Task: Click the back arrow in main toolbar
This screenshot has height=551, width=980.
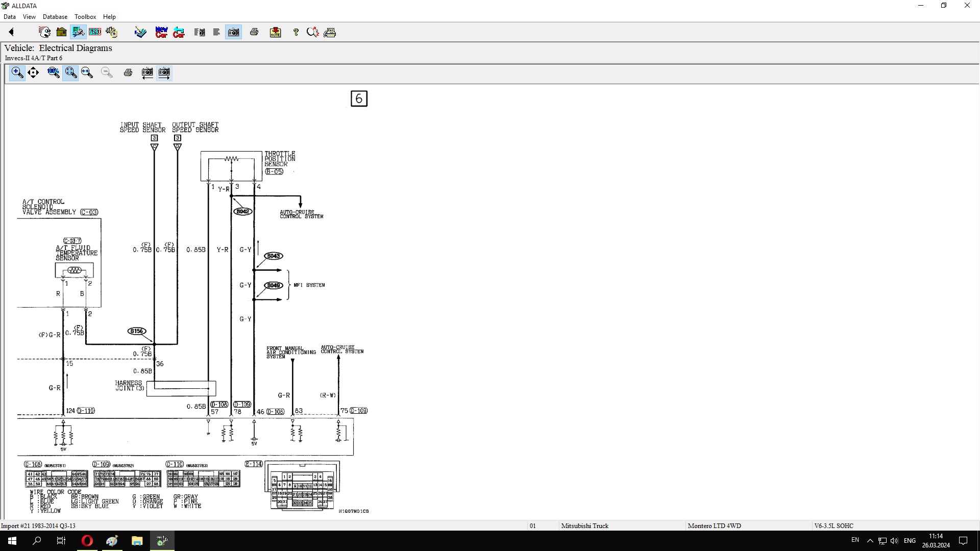Action: pos(11,32)
